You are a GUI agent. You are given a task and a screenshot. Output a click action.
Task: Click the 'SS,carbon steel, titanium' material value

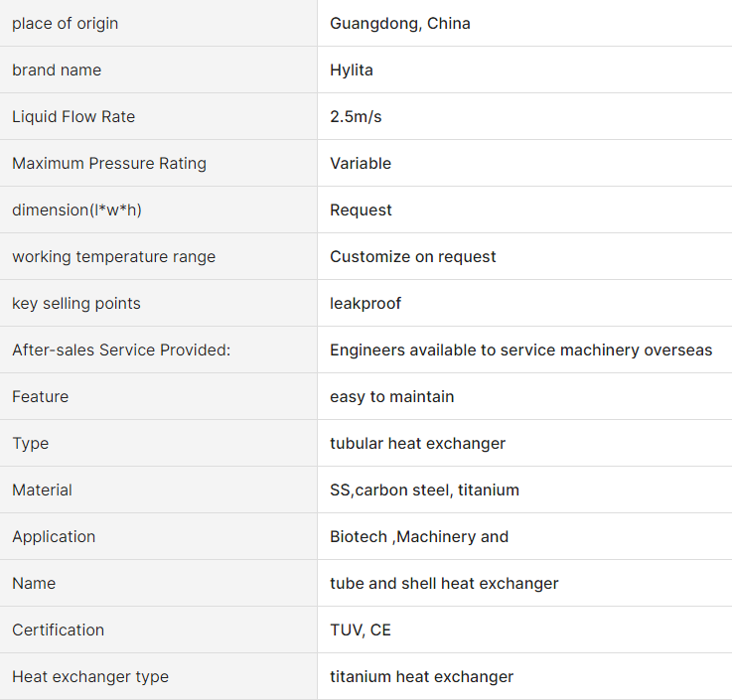(x=424, y=490)
